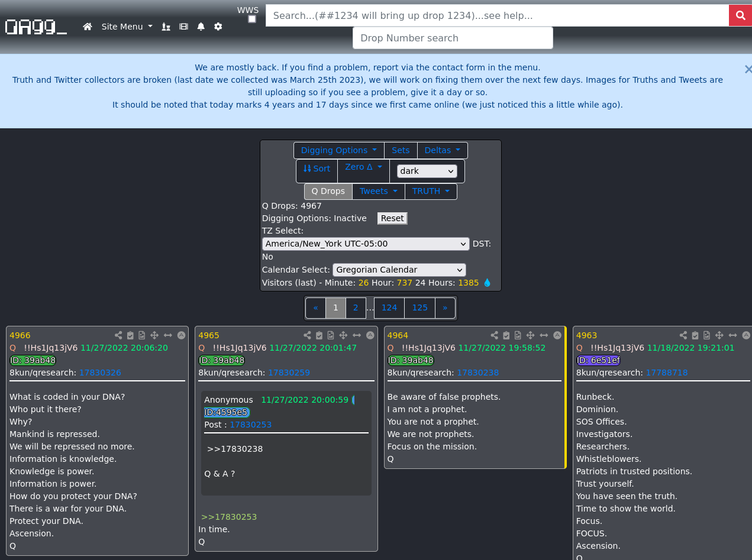Click the red search magnifier button
This screenshot has width=752, height=560.
(x=740, y=15)
